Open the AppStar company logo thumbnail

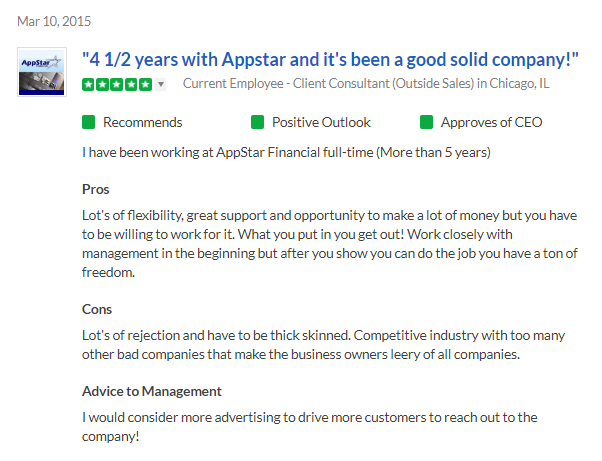(x=42, y=72)
